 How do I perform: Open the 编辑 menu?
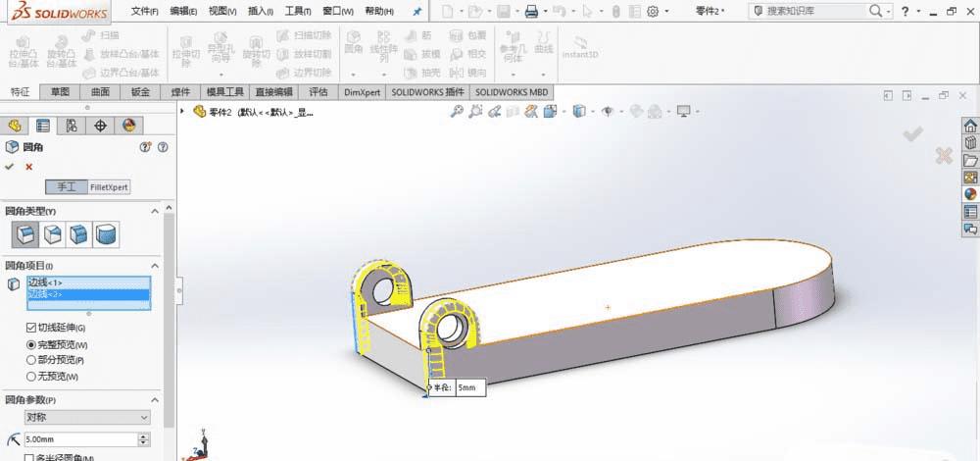[x=184, y=11]
